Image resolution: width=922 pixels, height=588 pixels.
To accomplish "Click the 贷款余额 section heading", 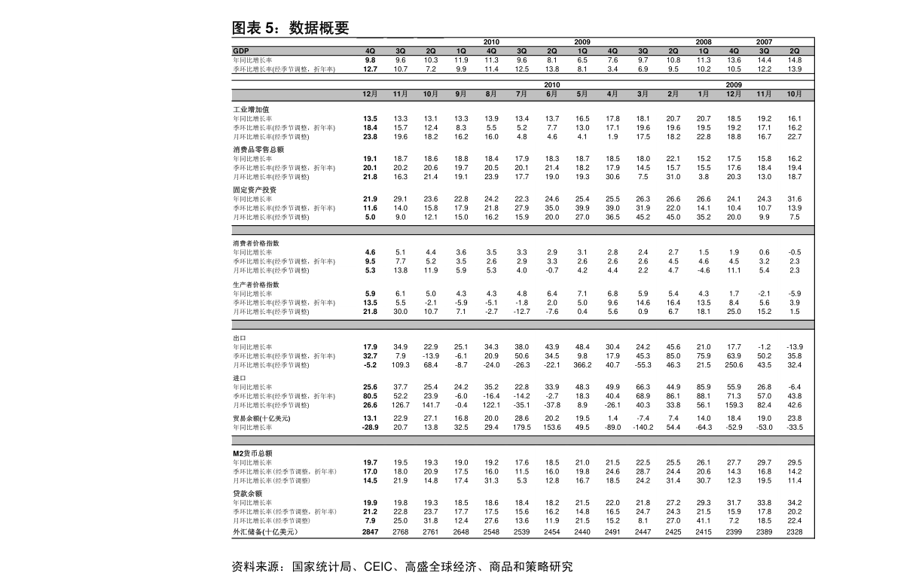I will point(247,494).
